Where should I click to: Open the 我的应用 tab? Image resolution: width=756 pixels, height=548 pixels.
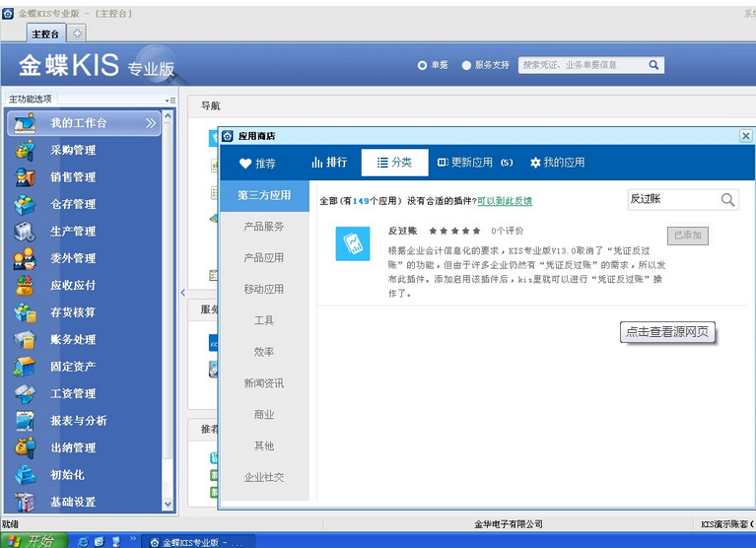[557, 163]
